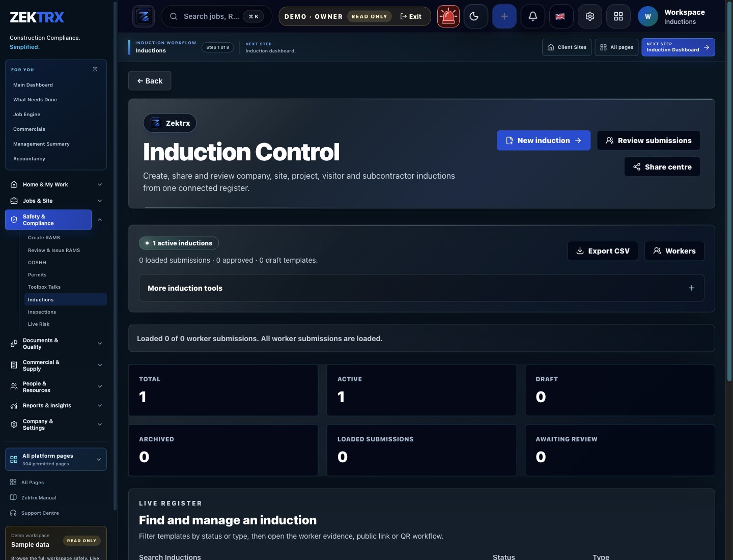The image size is (733, 560).
Task: Focus the Search jobs input field
Action: tap(216, 16)
